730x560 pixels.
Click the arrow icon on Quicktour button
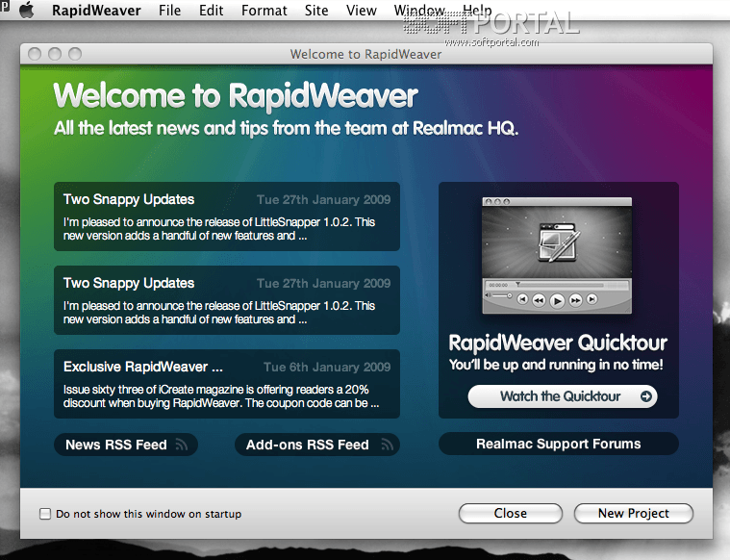[x=645, y=396]
